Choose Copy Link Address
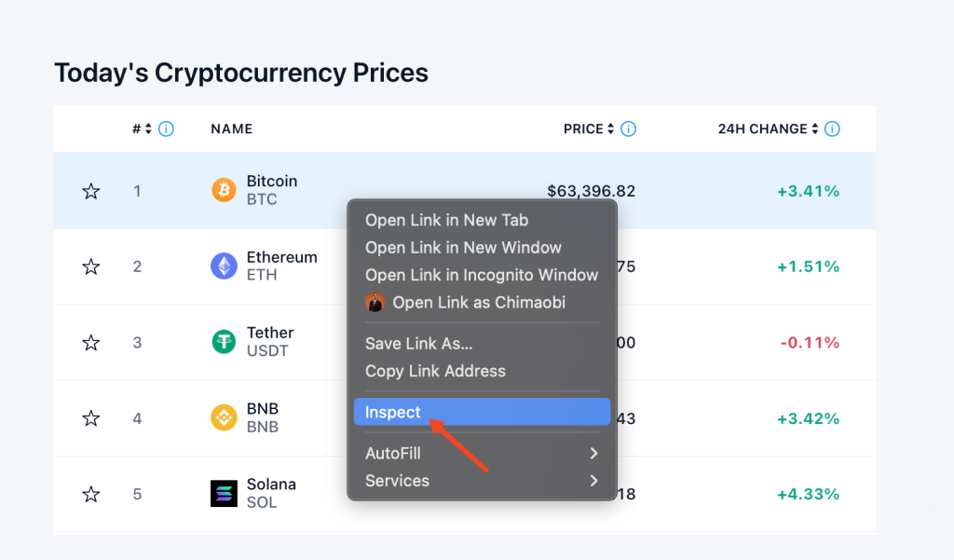 435,371
